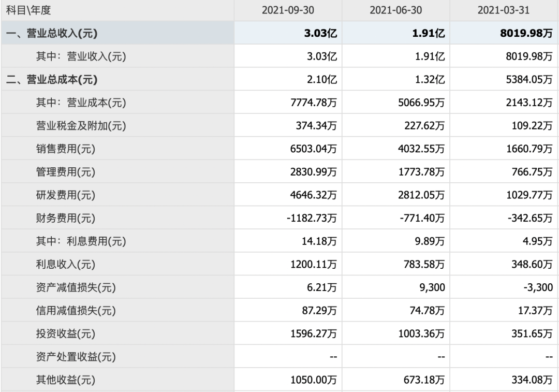This screenshot has width=559, height=392.
Task: Click the -1182.73万 financial expense value
Action: (312, 218)
